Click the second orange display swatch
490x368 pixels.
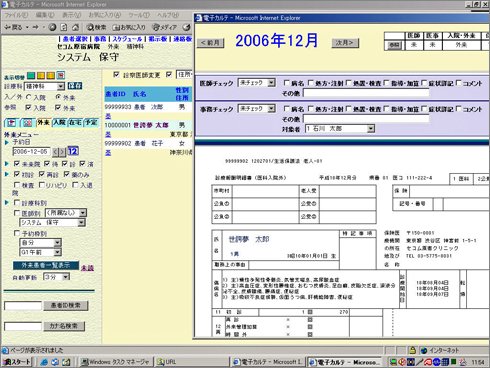(50, 75)
